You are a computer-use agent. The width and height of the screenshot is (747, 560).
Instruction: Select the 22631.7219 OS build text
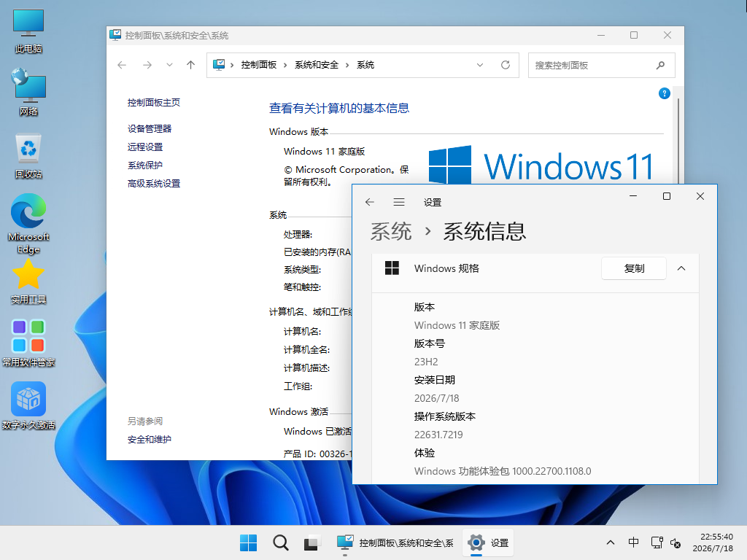click(x=438, y=435)
